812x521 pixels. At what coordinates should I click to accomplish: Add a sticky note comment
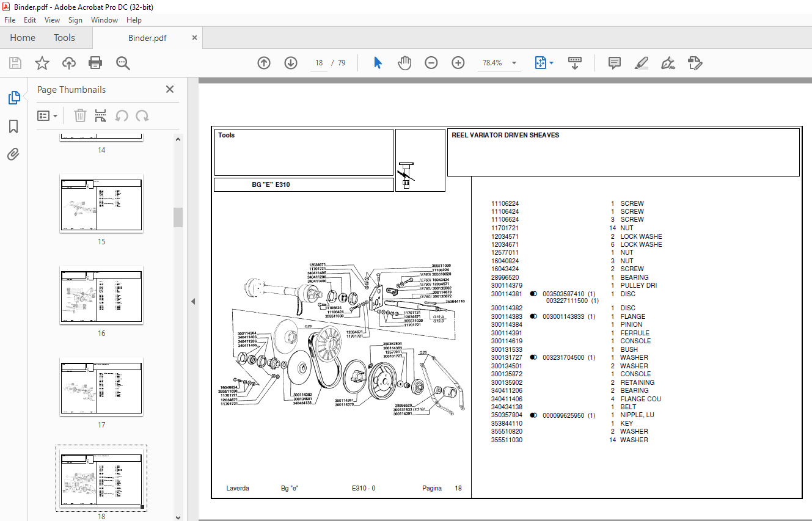pos(615,63)
